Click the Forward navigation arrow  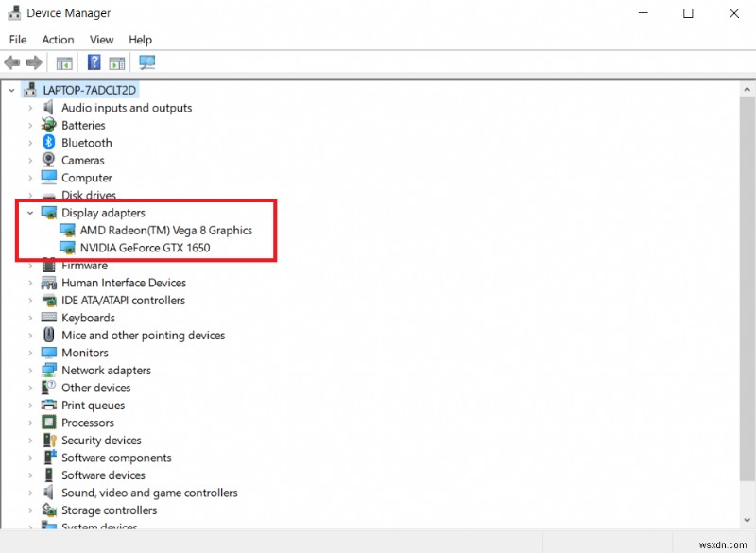tap(34, 62)
